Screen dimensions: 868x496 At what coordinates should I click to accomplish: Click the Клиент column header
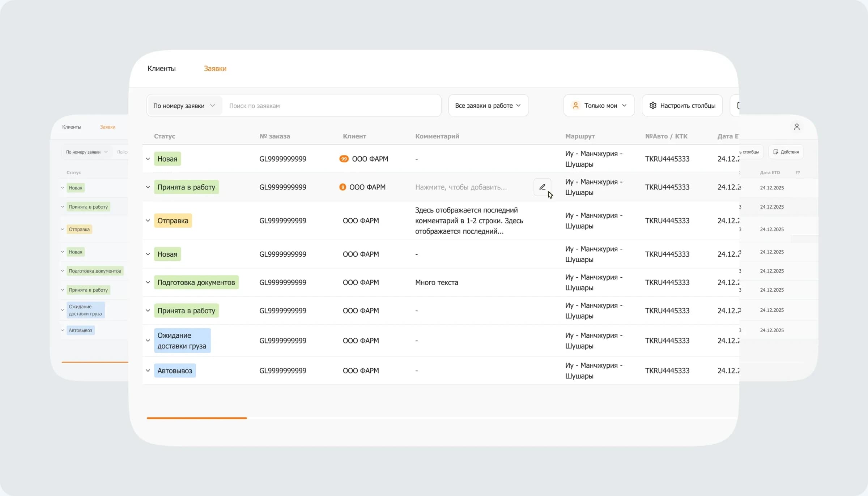pyautogui.click(x=354, y=136)
